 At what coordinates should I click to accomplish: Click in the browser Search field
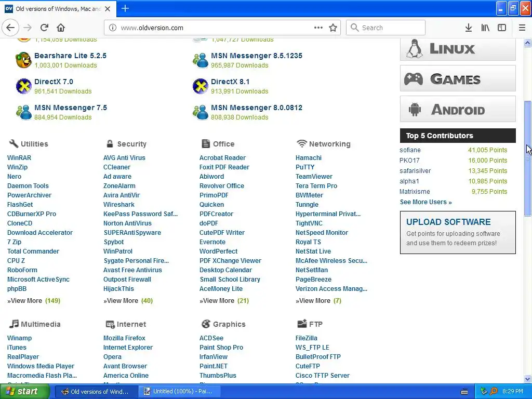386,28
